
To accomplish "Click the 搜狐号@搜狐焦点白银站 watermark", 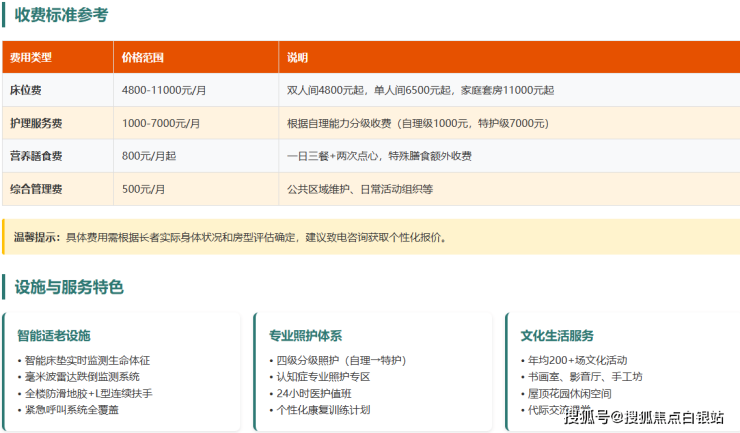I will [x=644, y=417].
